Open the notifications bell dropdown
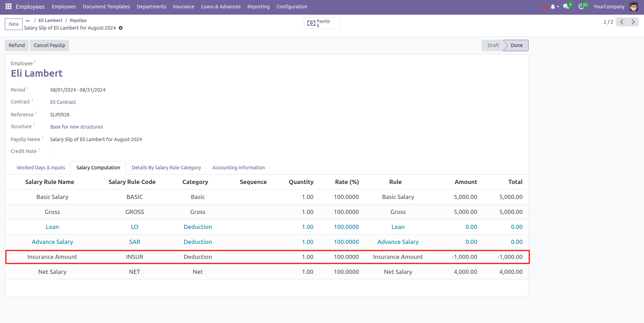This screenshot has width=644, height=323. tap(554, 7)
